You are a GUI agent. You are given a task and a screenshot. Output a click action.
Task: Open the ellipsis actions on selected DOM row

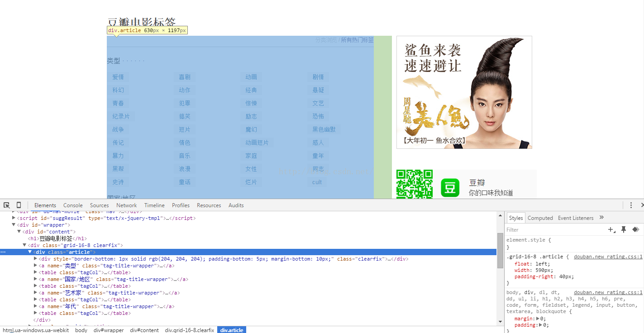point(3,252)
